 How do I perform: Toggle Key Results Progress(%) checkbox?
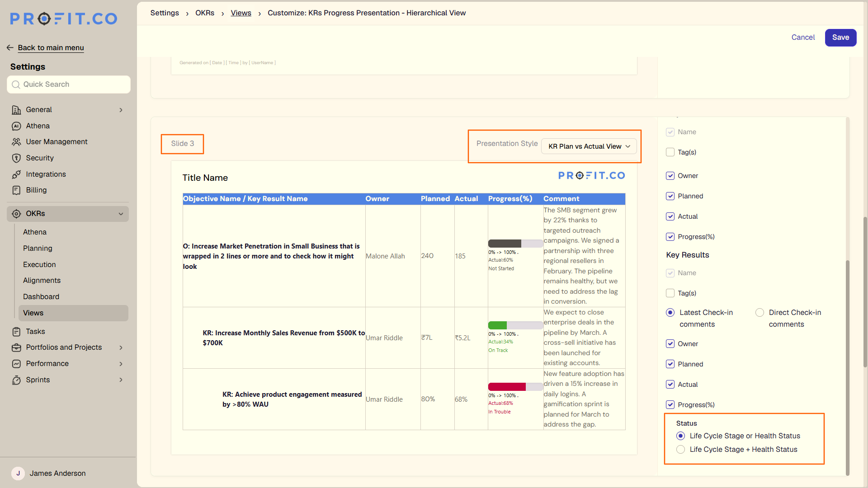click(670, 405)
